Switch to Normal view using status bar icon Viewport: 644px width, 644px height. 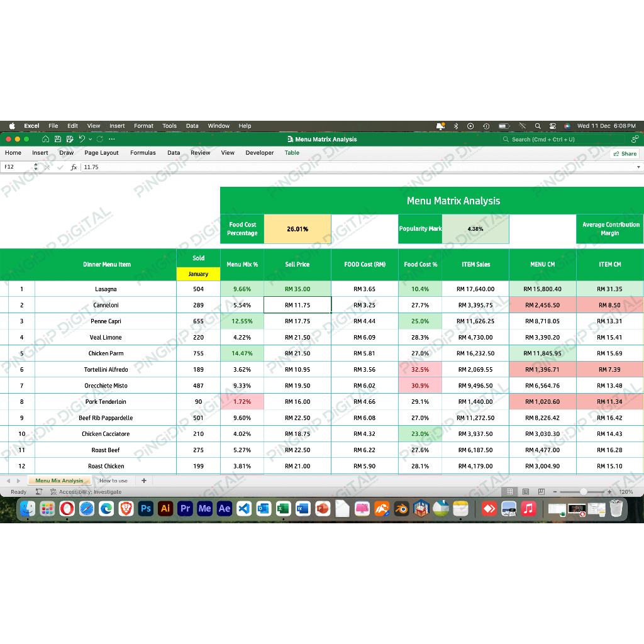coord(509,491)
